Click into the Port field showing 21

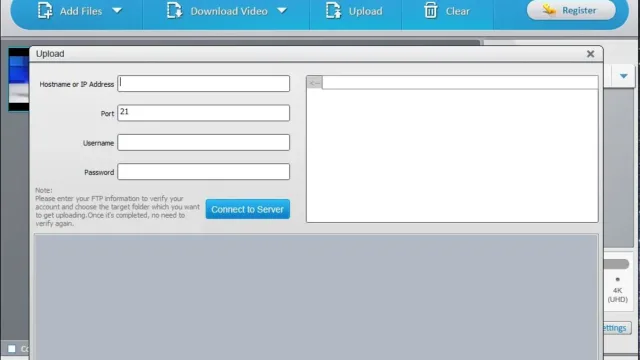(x=204, y=113)
